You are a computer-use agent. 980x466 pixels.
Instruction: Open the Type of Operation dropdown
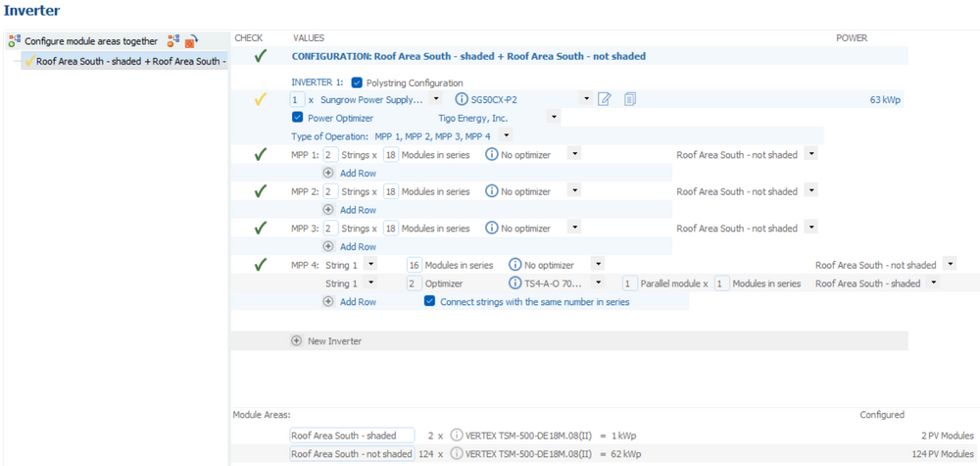[x=506, y=136]
